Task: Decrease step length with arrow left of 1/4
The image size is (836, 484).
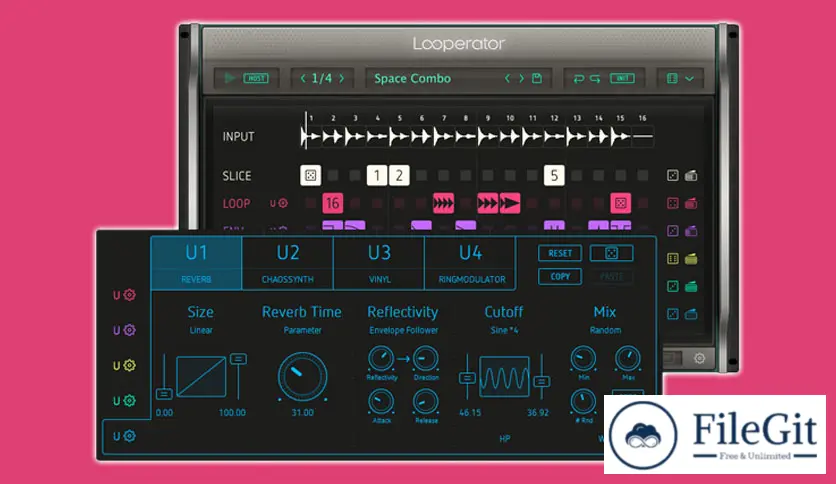Action: click(303, 78)
